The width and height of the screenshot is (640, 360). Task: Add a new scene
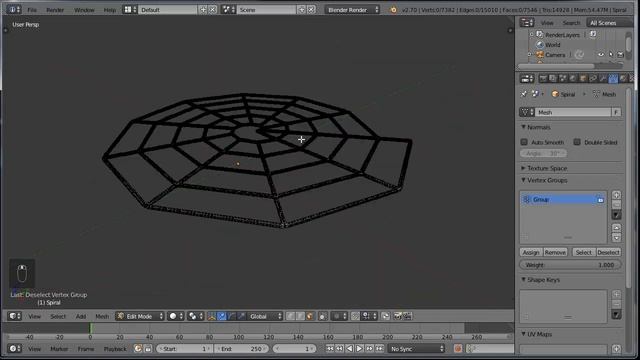[302, 9]
